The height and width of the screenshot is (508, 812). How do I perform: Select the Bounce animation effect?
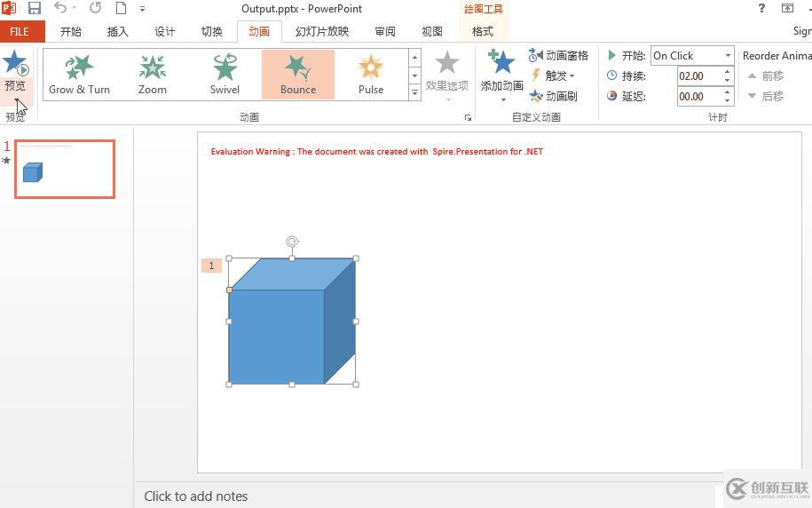pyautogui.click(x=298, y=75)
